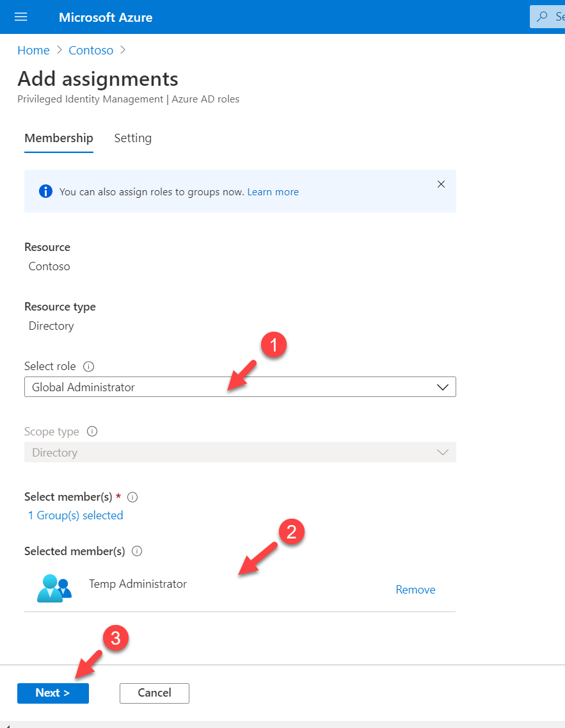Click the Add assignments page heading
This screenshot has height=728, width=565.
point(98,79)
